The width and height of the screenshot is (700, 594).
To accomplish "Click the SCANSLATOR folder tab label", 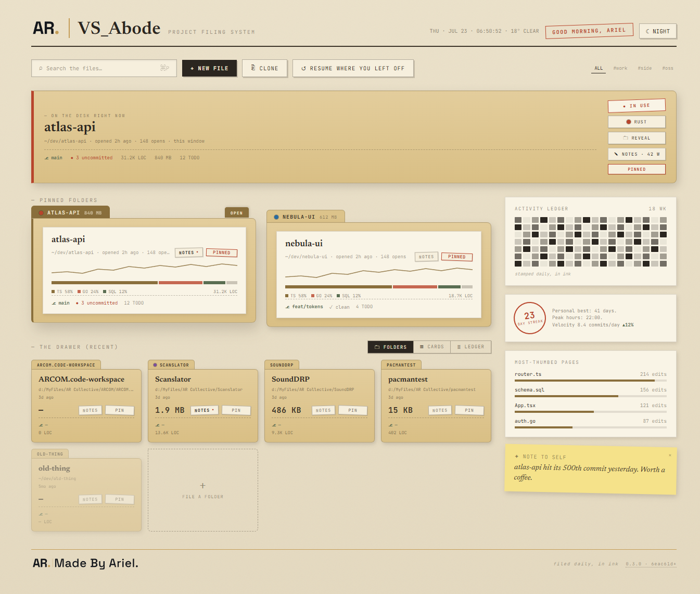I will click(x=171, y=365).
